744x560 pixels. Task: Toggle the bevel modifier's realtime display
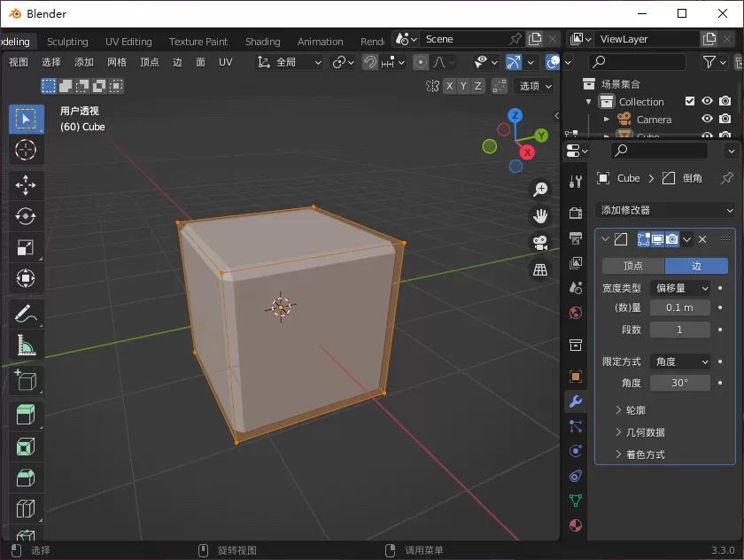[657, 239]
